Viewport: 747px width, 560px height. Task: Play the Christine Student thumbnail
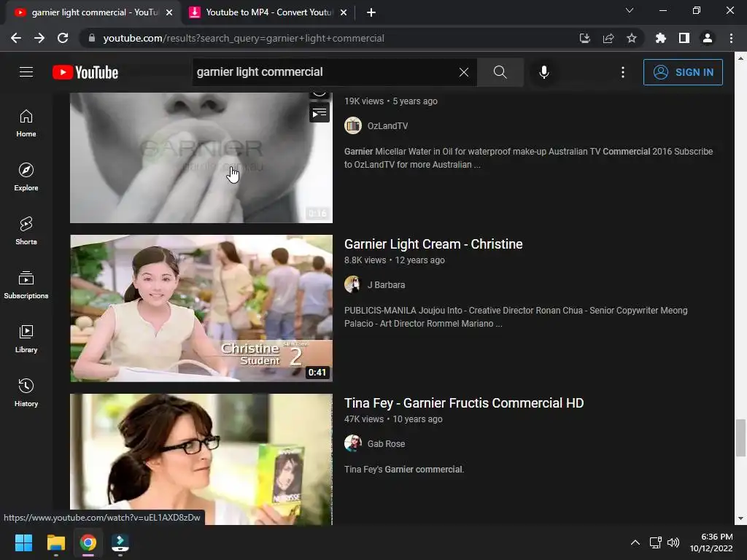[201, 308]
